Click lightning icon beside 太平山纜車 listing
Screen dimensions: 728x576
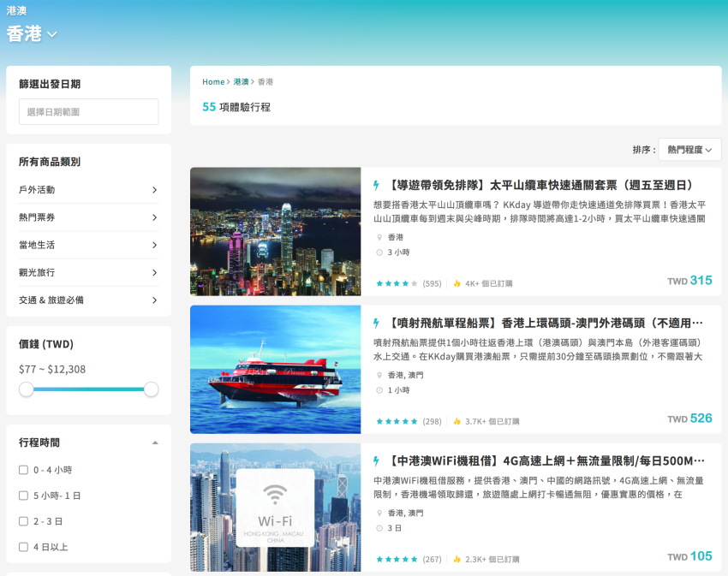(376, 185)
